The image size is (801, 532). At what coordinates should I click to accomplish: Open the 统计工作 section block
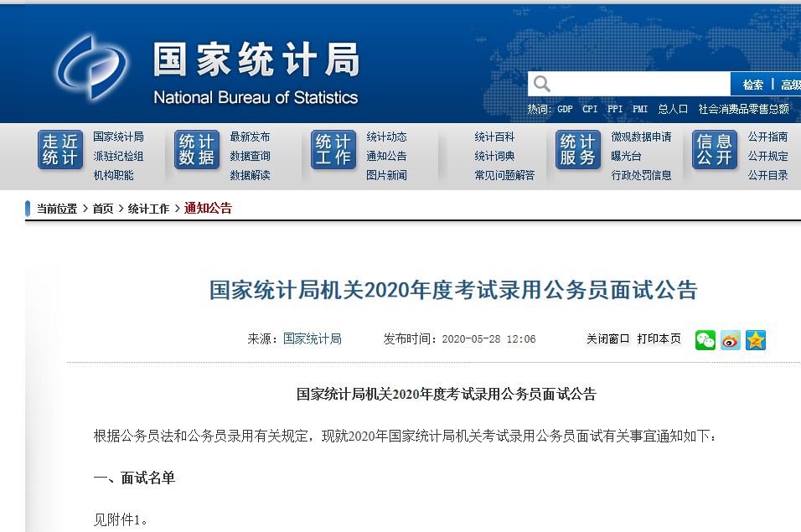tap(333, 150)
